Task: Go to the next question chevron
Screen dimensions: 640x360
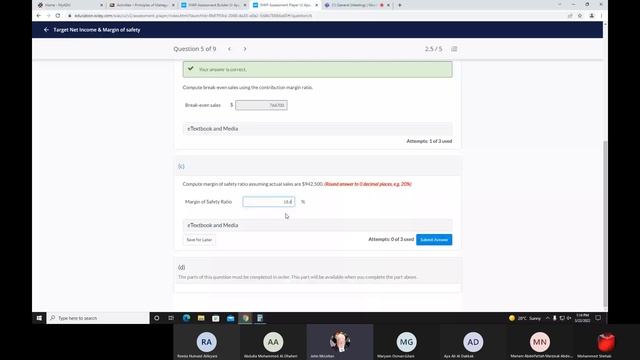Action: [x=245, y=49]
